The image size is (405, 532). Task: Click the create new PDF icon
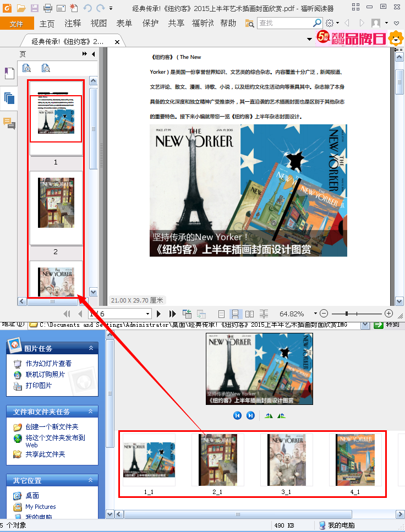coord(74,8)
